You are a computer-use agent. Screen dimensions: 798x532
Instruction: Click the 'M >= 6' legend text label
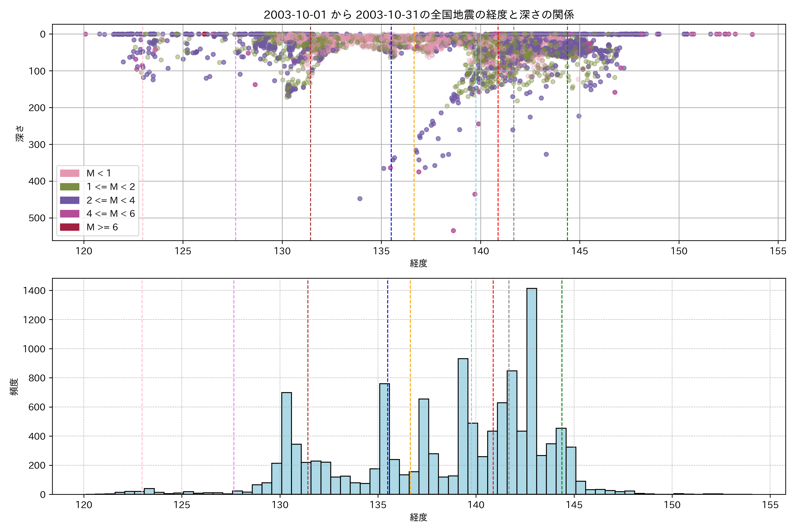point(102,227)
